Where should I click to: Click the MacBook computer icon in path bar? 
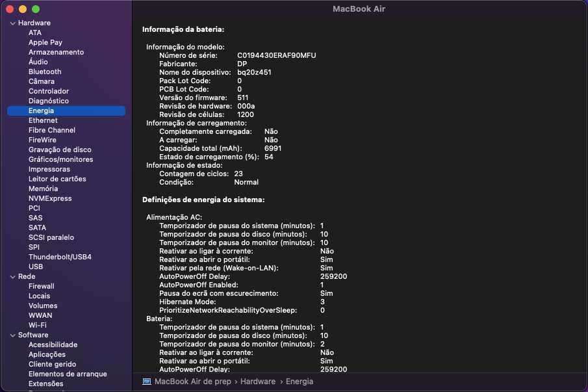click(147, 382)
